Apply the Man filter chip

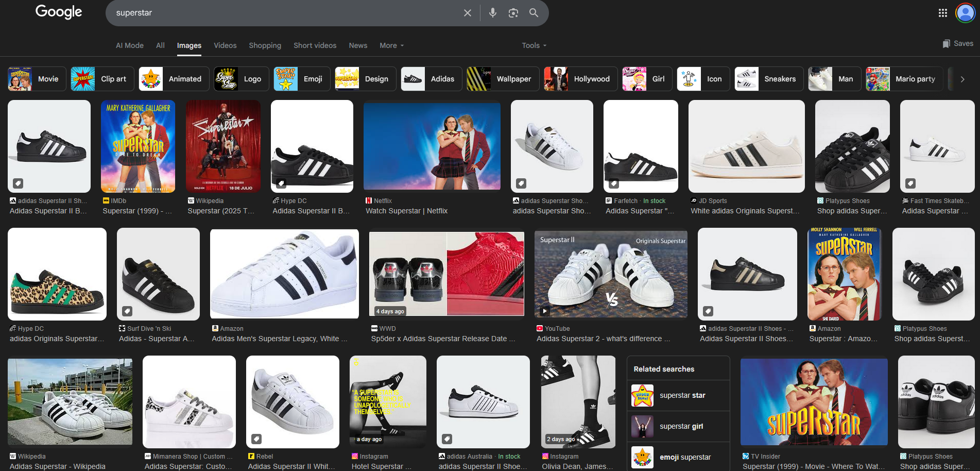[x=835, y=79]
